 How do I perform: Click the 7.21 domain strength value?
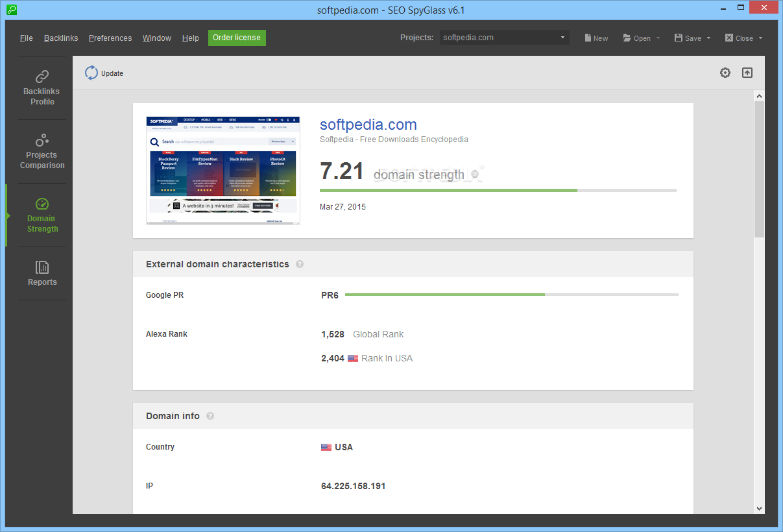(x=342, y=171)
